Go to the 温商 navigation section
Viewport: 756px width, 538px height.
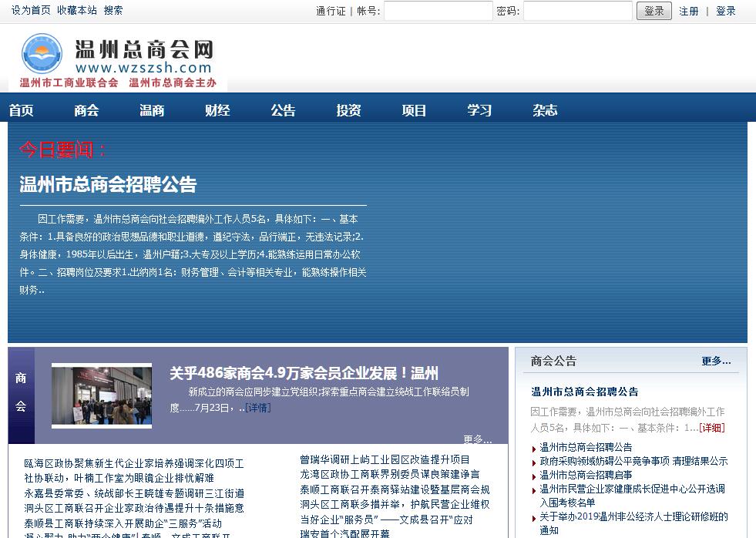click(152, 110)
